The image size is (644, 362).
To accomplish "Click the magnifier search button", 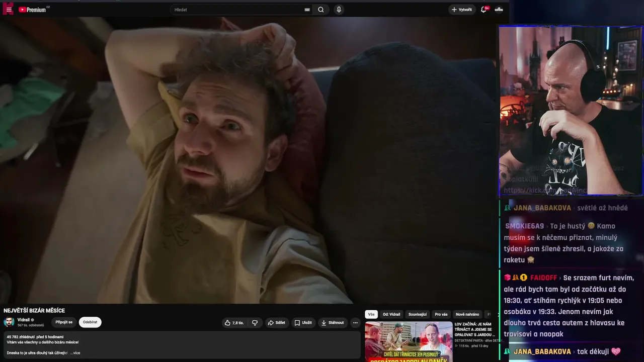I will tap(321, 10).
